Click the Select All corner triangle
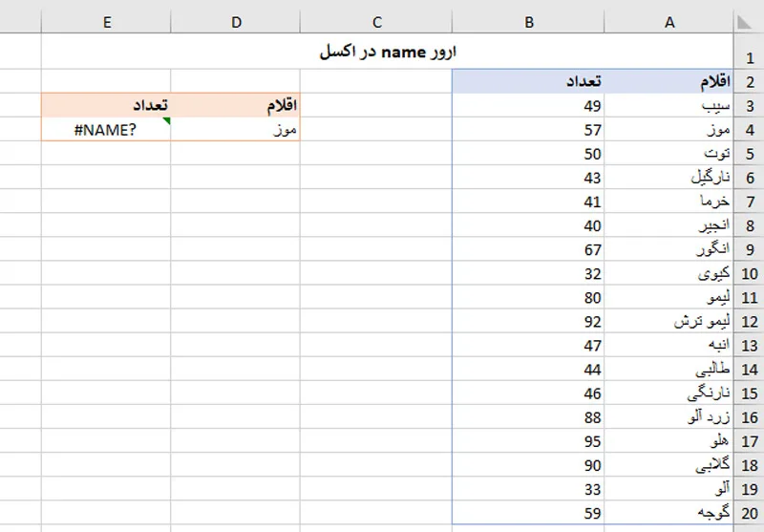Screen dimensions: 764x532 click(746, 22)
